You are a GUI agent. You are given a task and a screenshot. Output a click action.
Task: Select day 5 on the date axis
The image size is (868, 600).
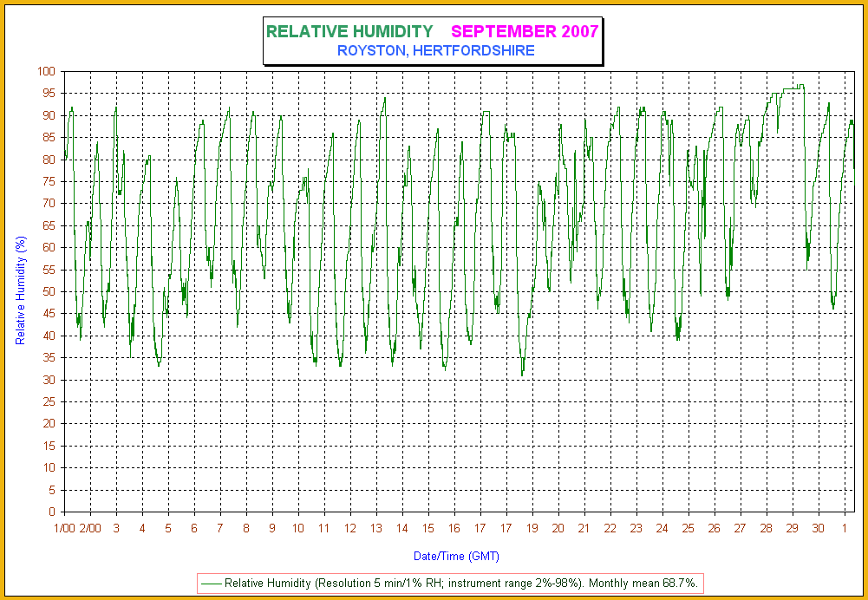tap(168, 528)
